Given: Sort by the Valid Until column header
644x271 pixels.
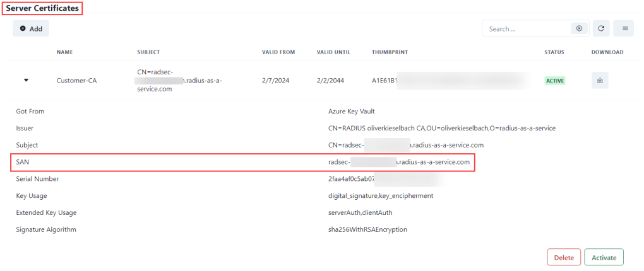Looking at the screenshot, I should click(x=333, y=52).
